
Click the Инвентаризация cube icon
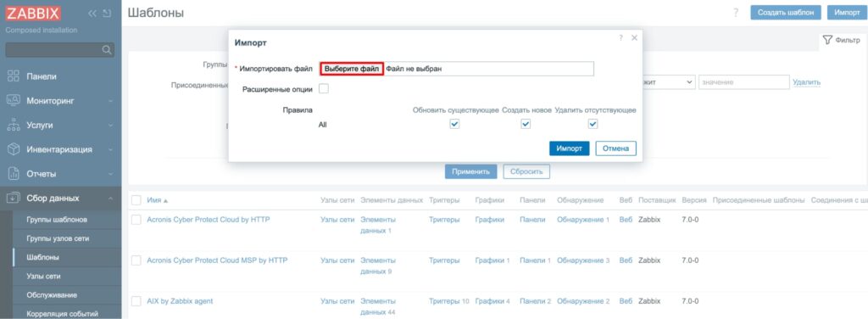point(14,149)
